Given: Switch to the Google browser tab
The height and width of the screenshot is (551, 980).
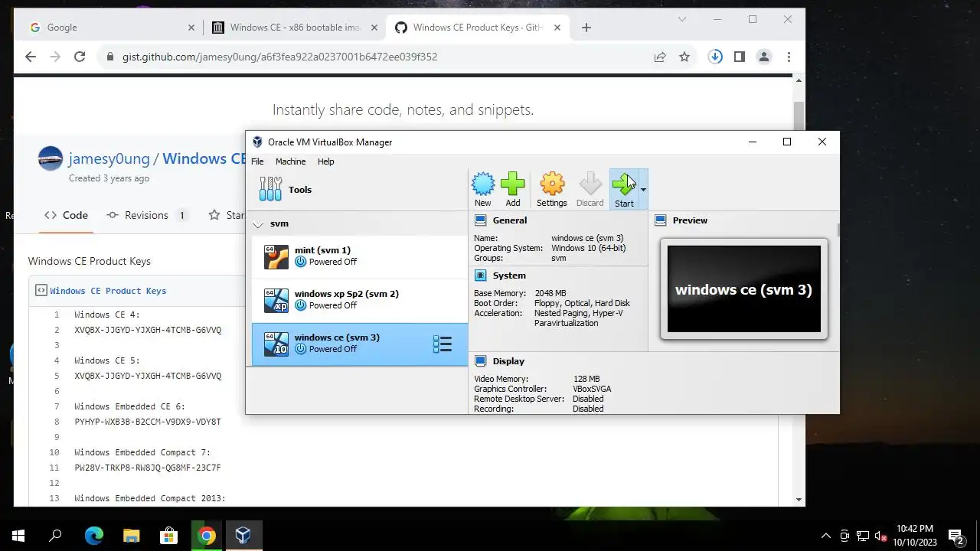Looking at the screenshot, I should pos(112,28).
